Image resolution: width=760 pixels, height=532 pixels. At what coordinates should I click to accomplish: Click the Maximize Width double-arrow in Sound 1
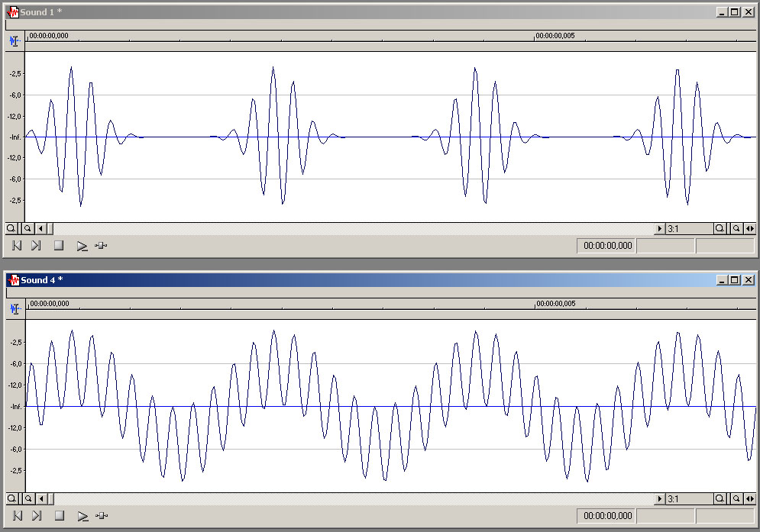pos(750,228)
